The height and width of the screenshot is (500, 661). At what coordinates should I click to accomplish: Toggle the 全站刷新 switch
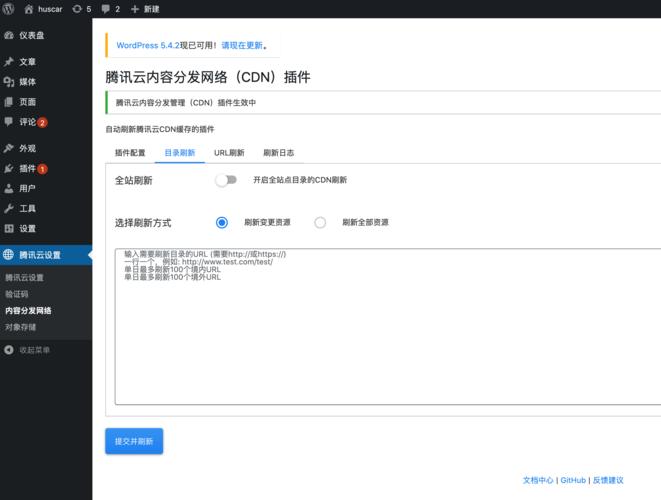(226, 180)
